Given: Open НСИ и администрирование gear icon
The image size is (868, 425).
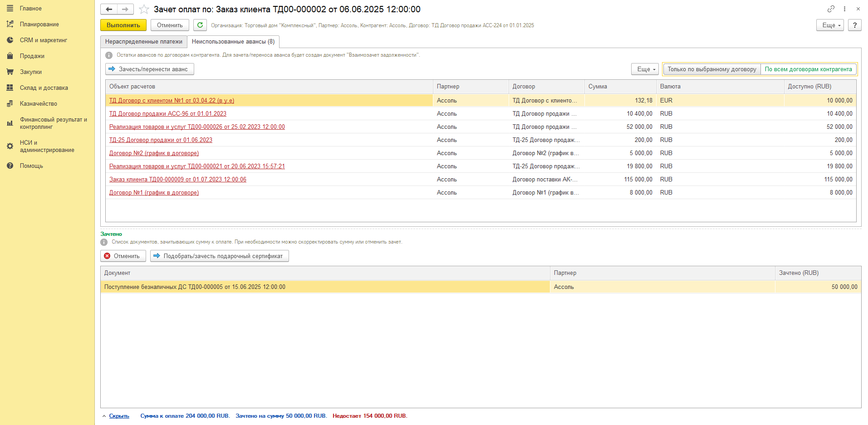Looking at the screenshot, I should click(10, 146).
